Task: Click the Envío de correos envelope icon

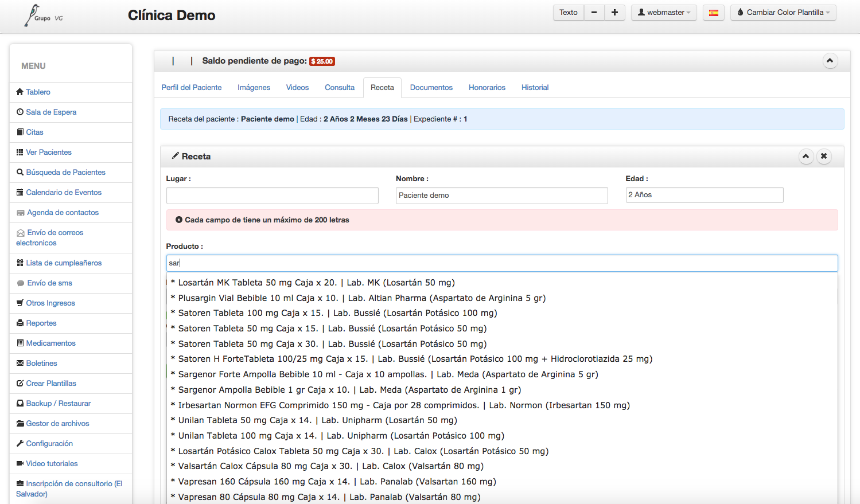Action: [21, 233]
